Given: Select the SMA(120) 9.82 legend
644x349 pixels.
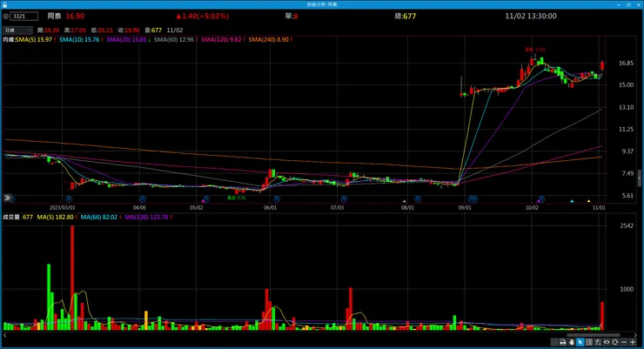Looking at the screenshot, I should click(223, 40).
